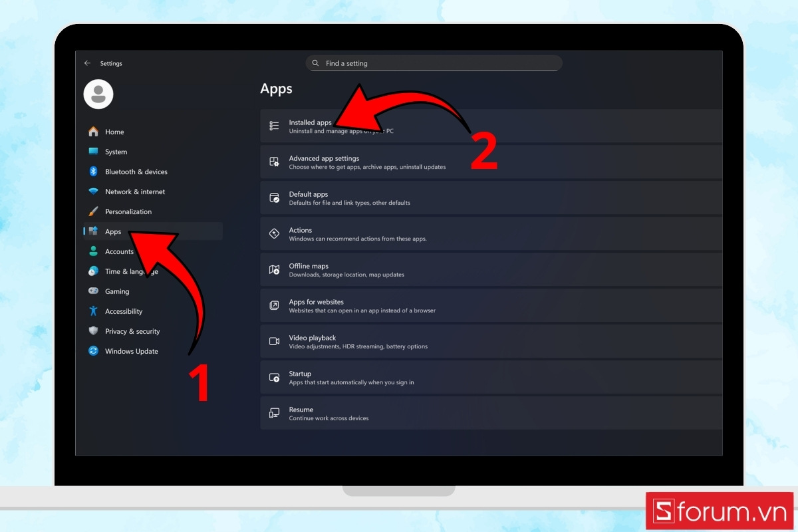Open Video playback settings
Image resolution: width=798 pixels, height=532 pixels.
(x=491, y=341)
